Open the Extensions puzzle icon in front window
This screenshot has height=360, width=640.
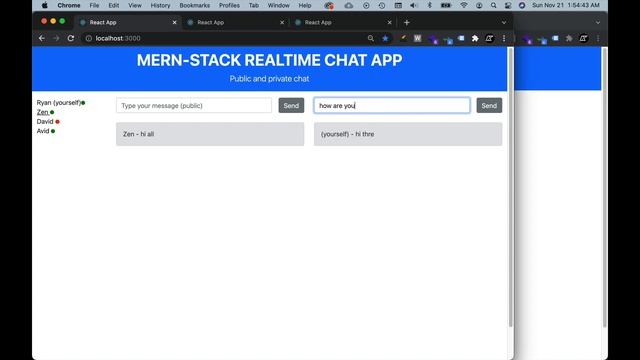click(475, 38)
